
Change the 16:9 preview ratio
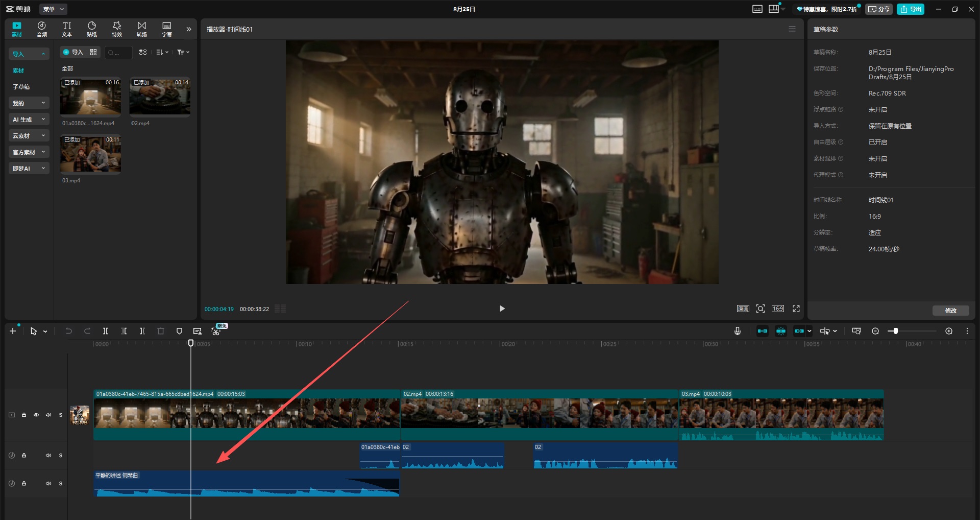[x=778, y=309]
